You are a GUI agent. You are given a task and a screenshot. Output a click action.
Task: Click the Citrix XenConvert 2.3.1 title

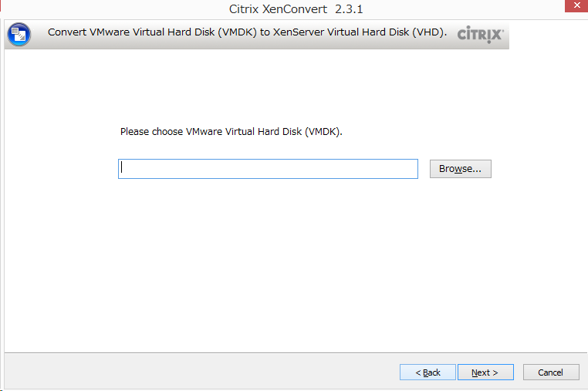pyautogui.click(x=296, y=9)
